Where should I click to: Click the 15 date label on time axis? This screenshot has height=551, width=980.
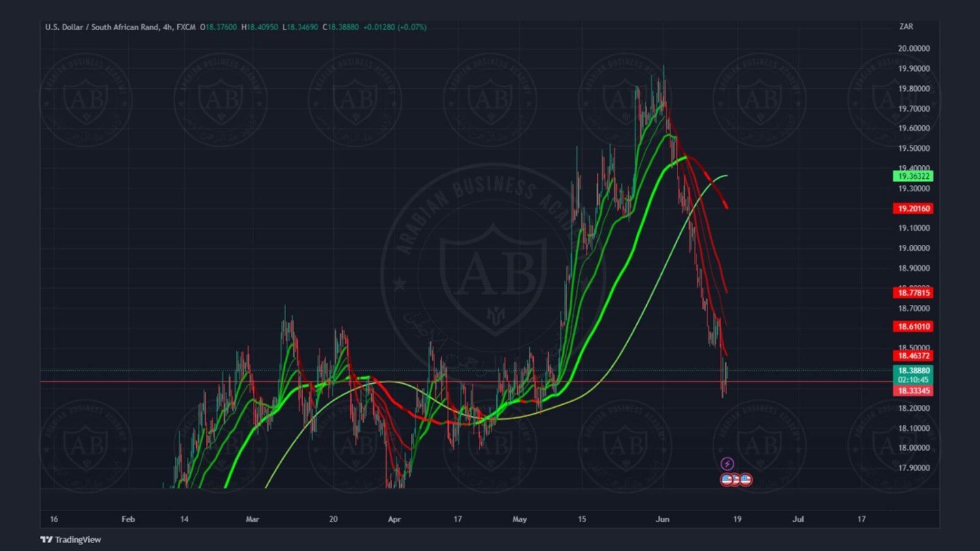(x=581, y=520)
